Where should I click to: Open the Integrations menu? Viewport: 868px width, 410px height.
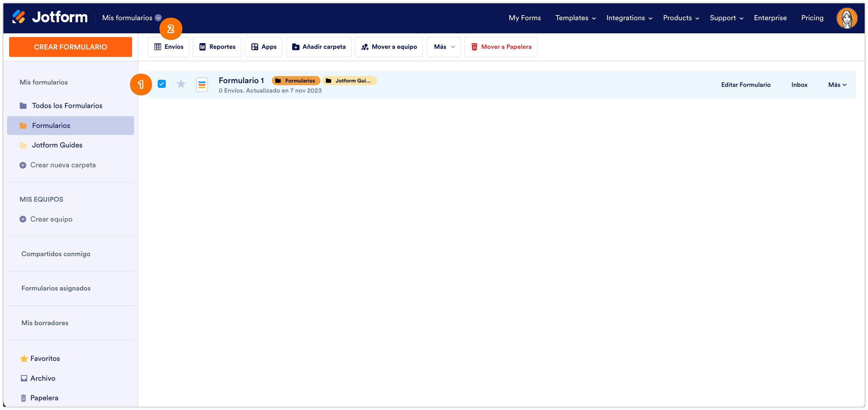point(629,18)
